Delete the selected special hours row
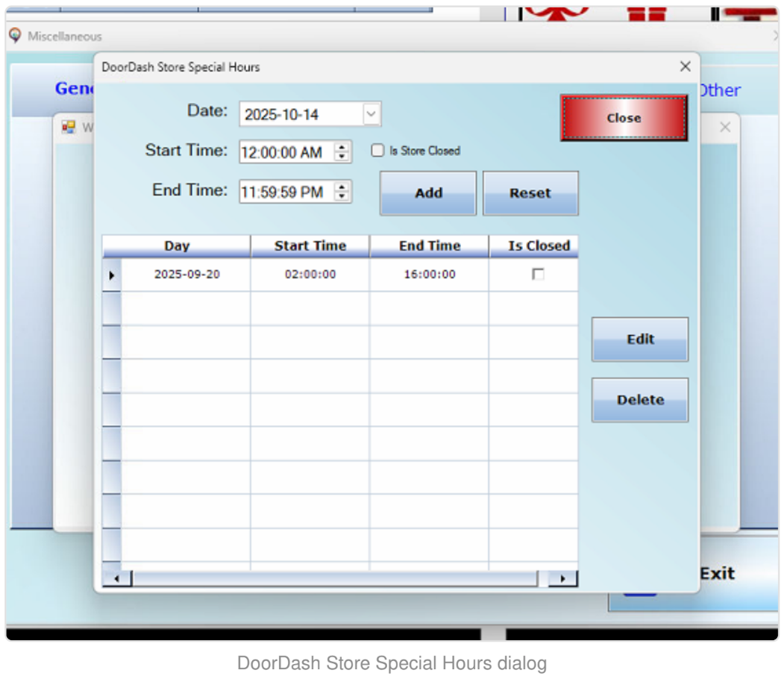Viewport: 784px width, 679px height. click(640, 400)
